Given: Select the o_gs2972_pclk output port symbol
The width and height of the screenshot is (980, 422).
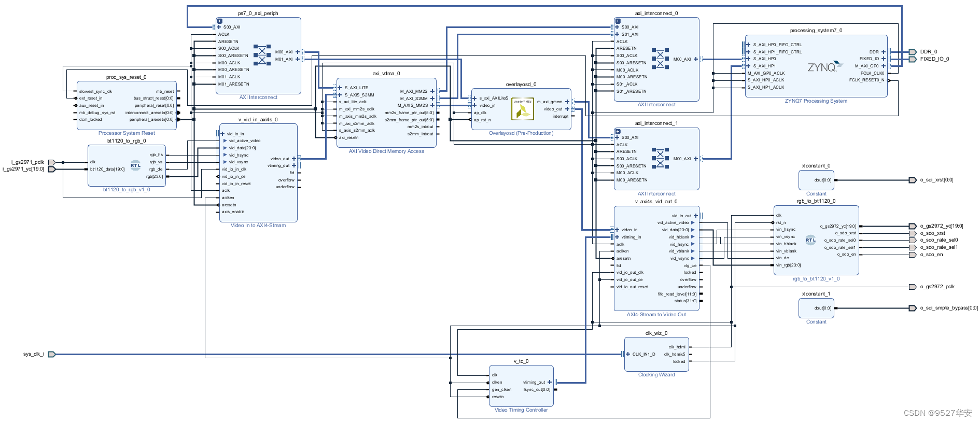Looking at the screenshot, I should pos(913,287).
